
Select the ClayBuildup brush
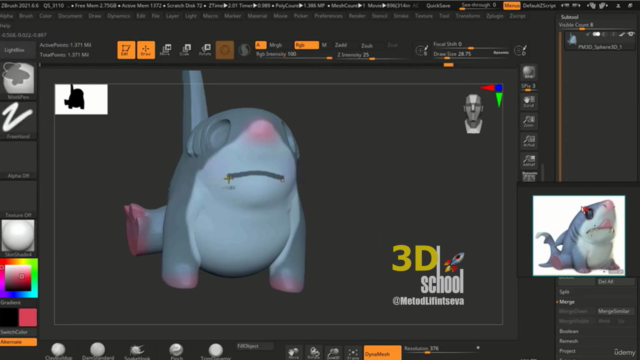(58, 351)
